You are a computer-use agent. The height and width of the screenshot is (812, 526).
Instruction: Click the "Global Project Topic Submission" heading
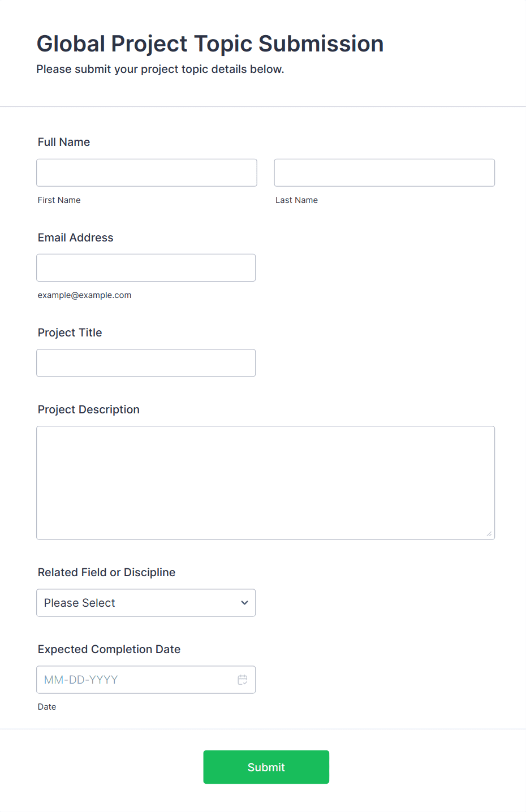[210, 44]
